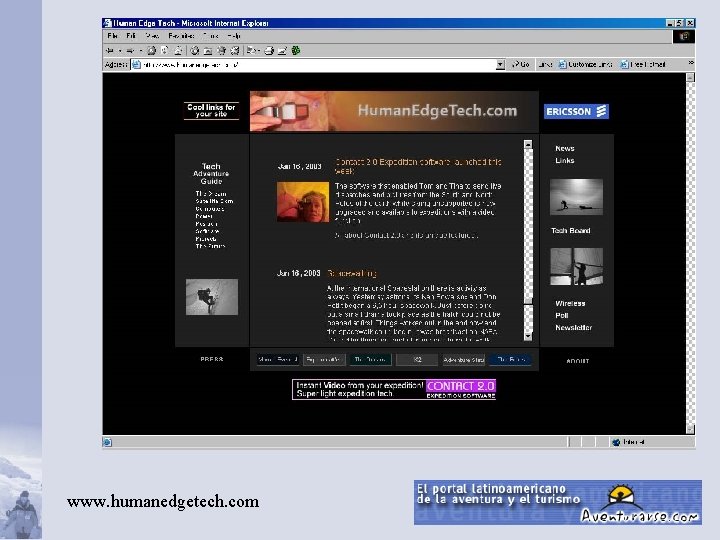Expand the address bar dropdown arrow
This screenshot has width=720, height=540.
[x=500, y=65]
